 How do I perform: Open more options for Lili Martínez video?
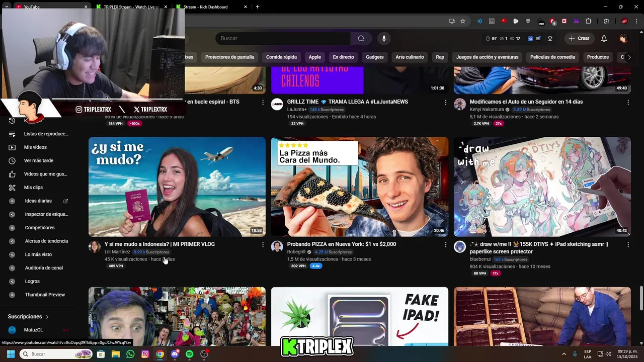pyautogui.click(x=263, y=244)
